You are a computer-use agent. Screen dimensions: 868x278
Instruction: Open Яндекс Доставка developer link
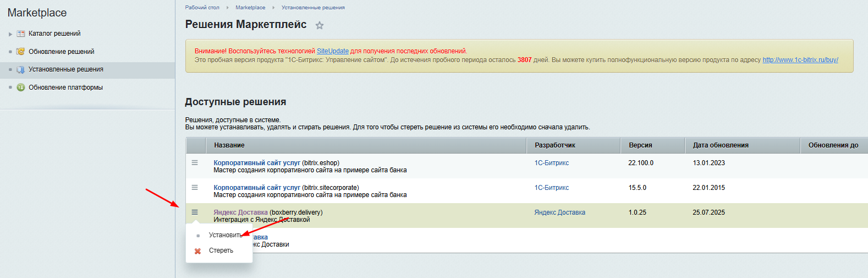point(560,212)
